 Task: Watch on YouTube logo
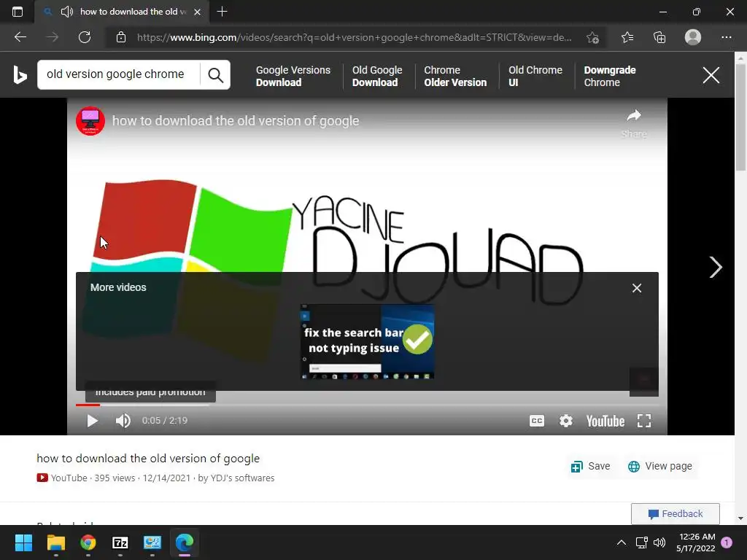pyautogui.click(x=605, y=421)
